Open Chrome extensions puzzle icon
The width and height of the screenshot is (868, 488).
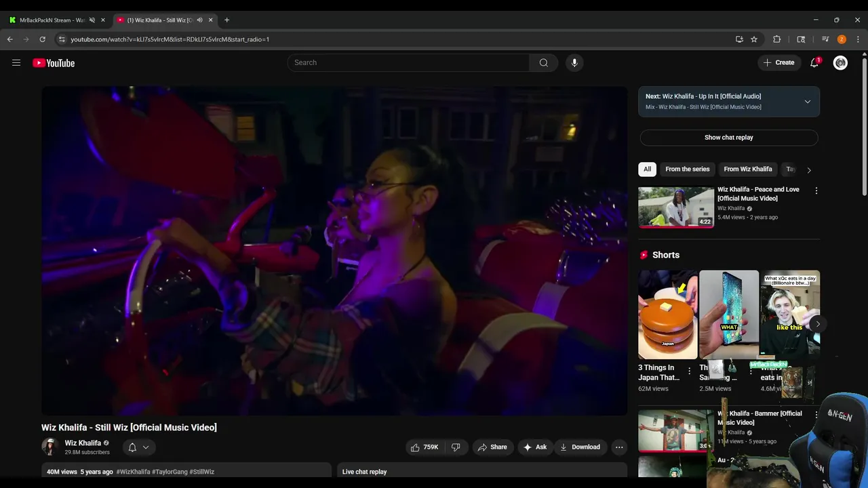[777, 39]
